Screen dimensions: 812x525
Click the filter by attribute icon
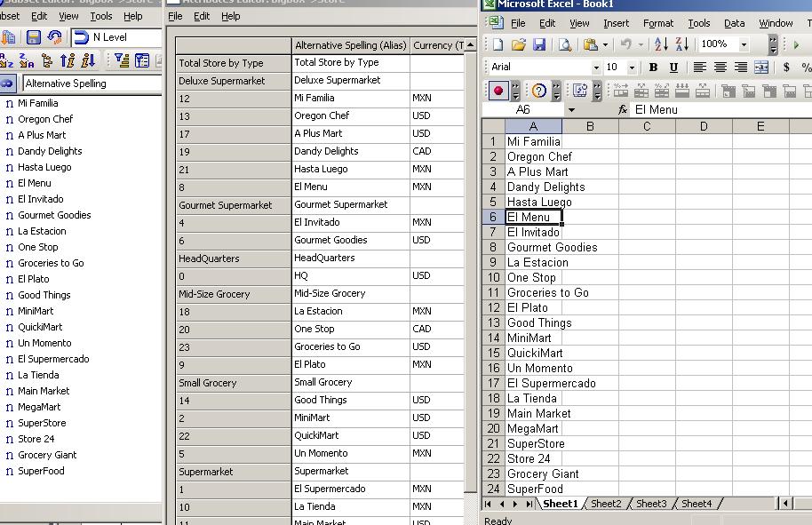(x=142, y=61)
